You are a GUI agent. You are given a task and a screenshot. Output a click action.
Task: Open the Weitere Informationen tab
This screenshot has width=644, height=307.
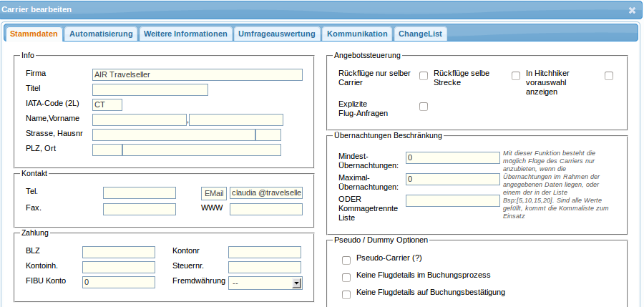185,34
